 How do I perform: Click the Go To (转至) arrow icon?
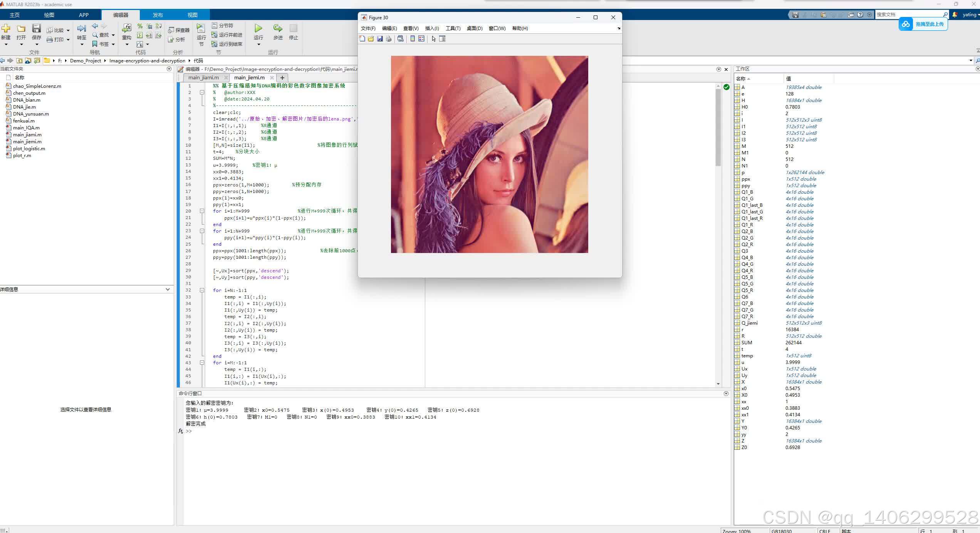coord(81,28)
